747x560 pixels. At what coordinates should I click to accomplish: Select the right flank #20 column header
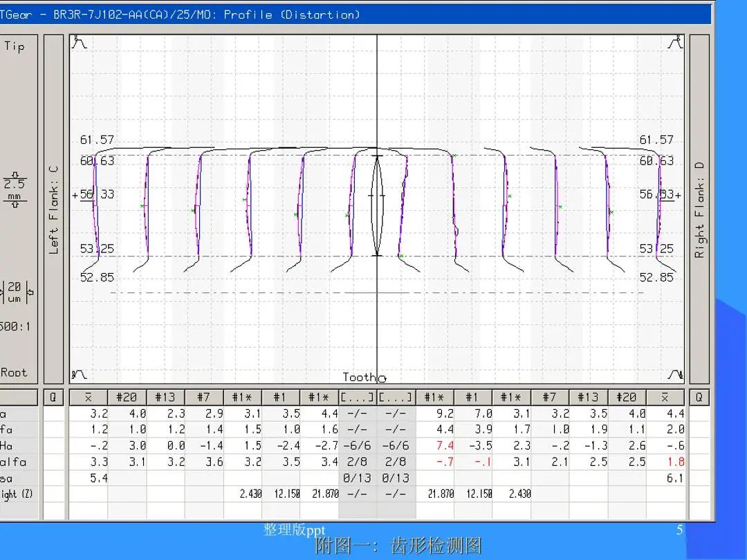coord(627,398)
